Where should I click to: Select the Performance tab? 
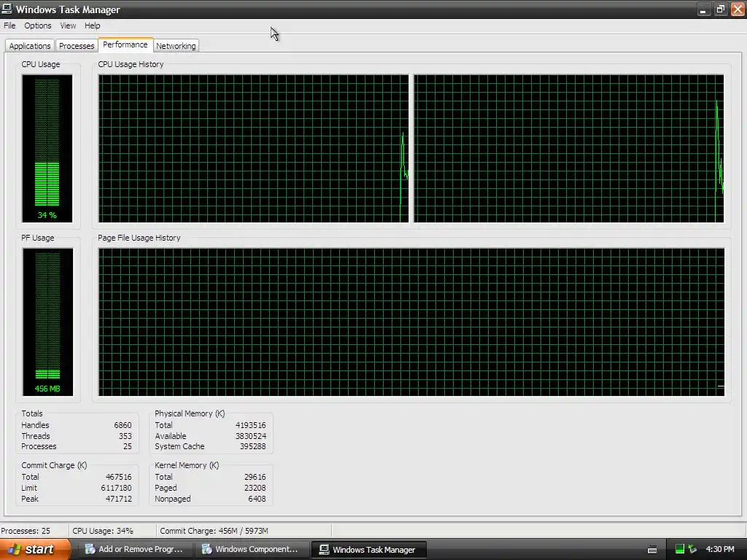[x=125, y=44]
